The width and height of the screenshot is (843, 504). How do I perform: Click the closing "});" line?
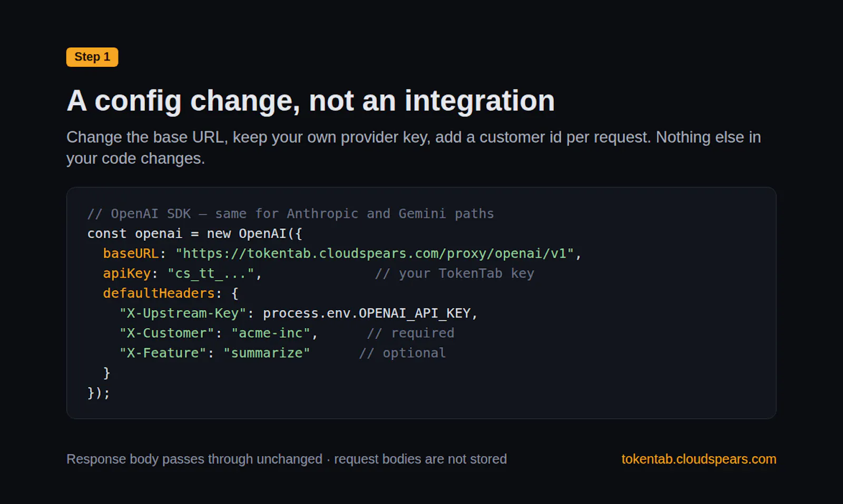point(99,393)
